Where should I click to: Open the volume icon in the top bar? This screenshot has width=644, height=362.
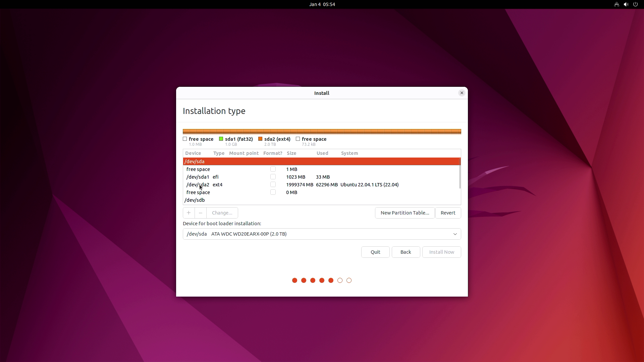pyautogui.click(x=626, y=4)
